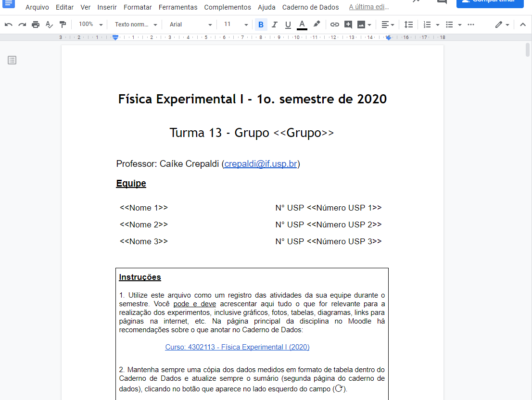
Task: Pick a text color with the A icon
Action: click(x=302, y=25)
